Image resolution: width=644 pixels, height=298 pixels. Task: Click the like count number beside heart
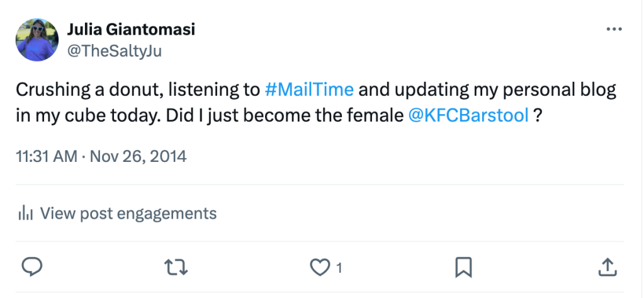pyautogui.click(x=339, y=268)
